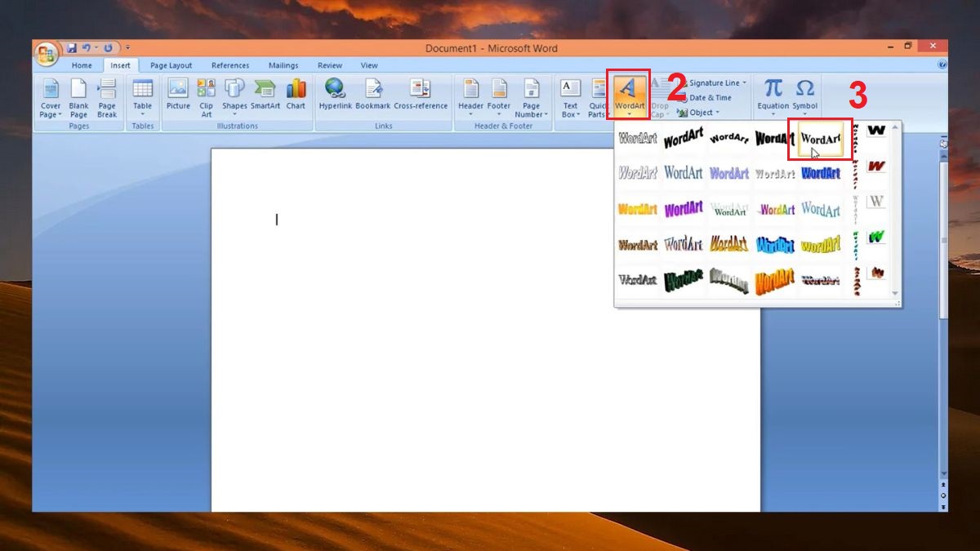980x551 pixels.
Task: Insert a Cross-reference
Action: click(x=421, y=95)
